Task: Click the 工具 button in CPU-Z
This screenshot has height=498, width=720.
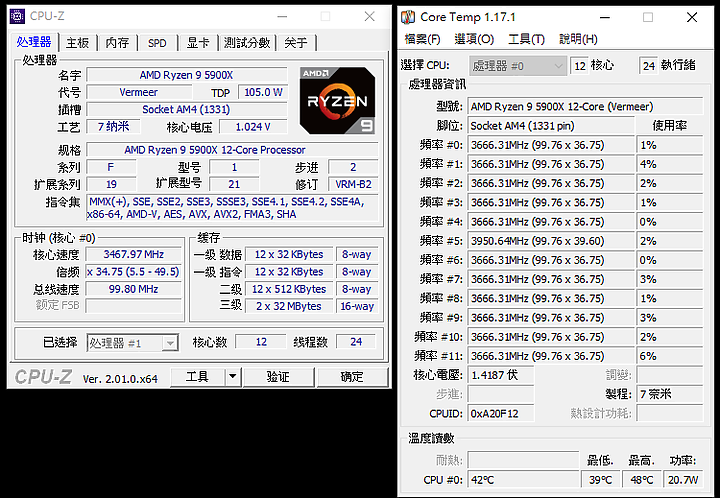Action: tap(197, 377)
